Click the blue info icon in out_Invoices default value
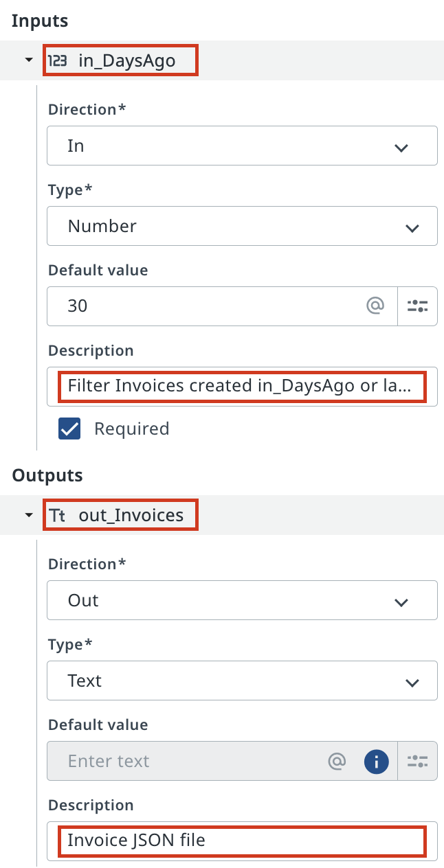 (x=376, y=761)
